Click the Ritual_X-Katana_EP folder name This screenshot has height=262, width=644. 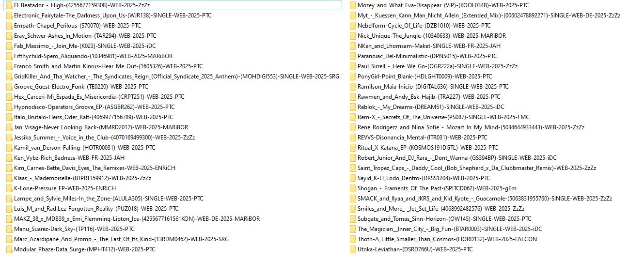pyautogui.click(x=428, y=148)
